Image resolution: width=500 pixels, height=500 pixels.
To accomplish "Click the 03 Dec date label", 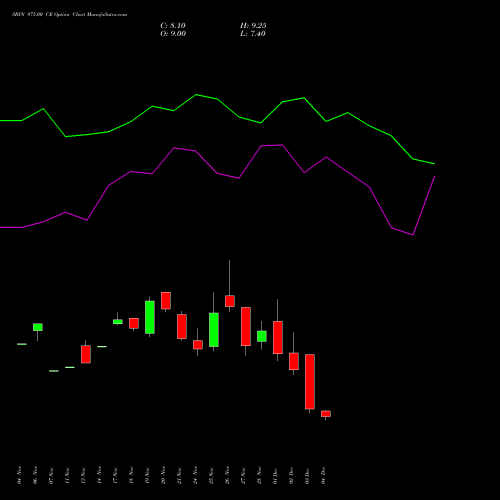I will [x=307, y=475].
